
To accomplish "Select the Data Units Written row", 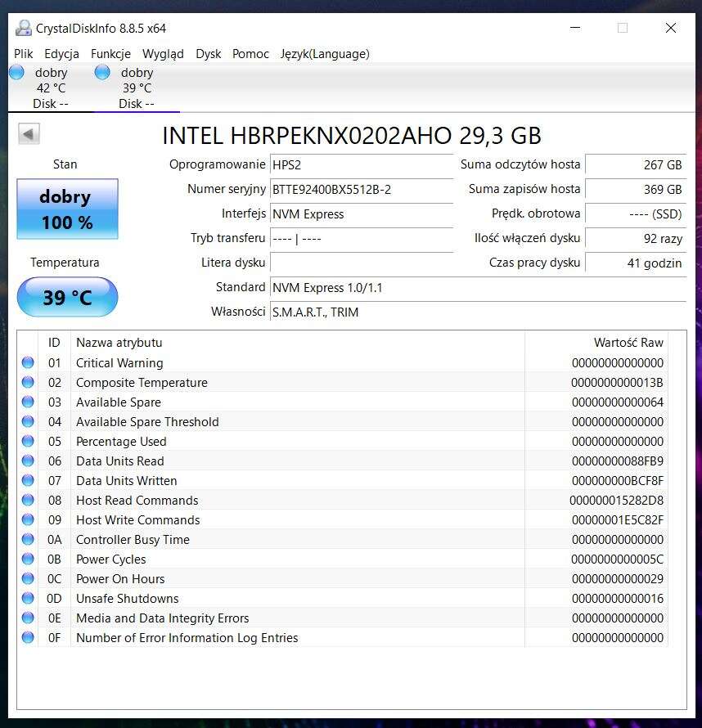I will [x=126, y=481].
